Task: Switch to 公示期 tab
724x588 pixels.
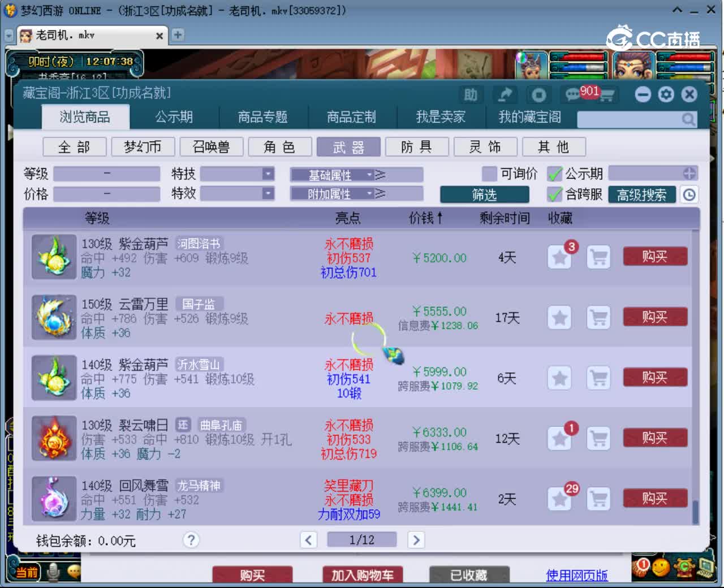Action: click(x=174, y=117)
